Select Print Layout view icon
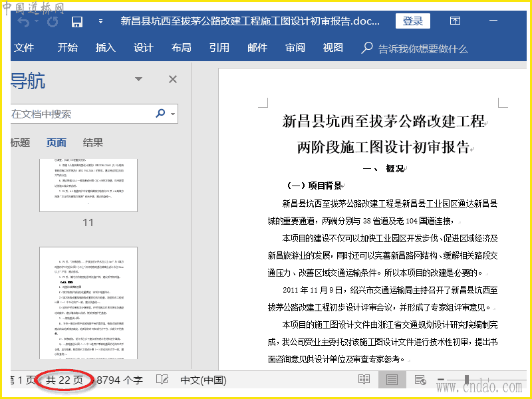Viewport: 532px width, 399px height. 392,380
